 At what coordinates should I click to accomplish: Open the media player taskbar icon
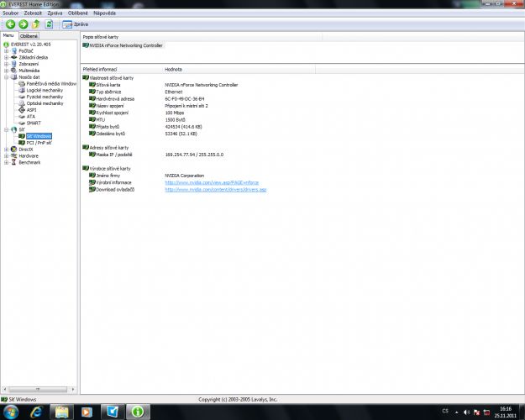pos(87,412)
